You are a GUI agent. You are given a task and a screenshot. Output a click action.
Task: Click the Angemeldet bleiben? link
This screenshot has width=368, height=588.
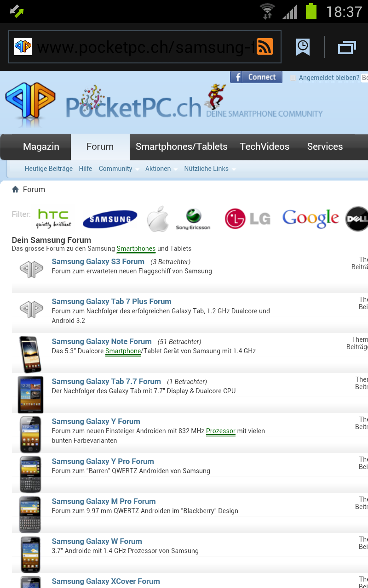coord(329,78)
